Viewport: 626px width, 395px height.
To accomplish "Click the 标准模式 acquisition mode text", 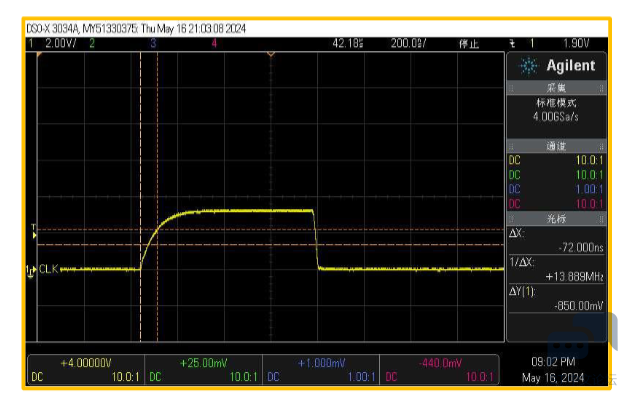I will point(556,103).
